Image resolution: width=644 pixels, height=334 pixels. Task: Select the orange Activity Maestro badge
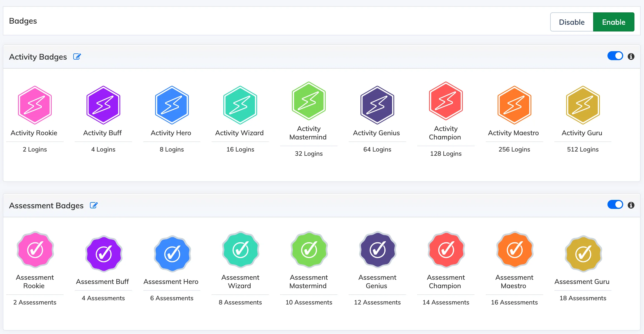pyautogui.click(x=514, y=105)
